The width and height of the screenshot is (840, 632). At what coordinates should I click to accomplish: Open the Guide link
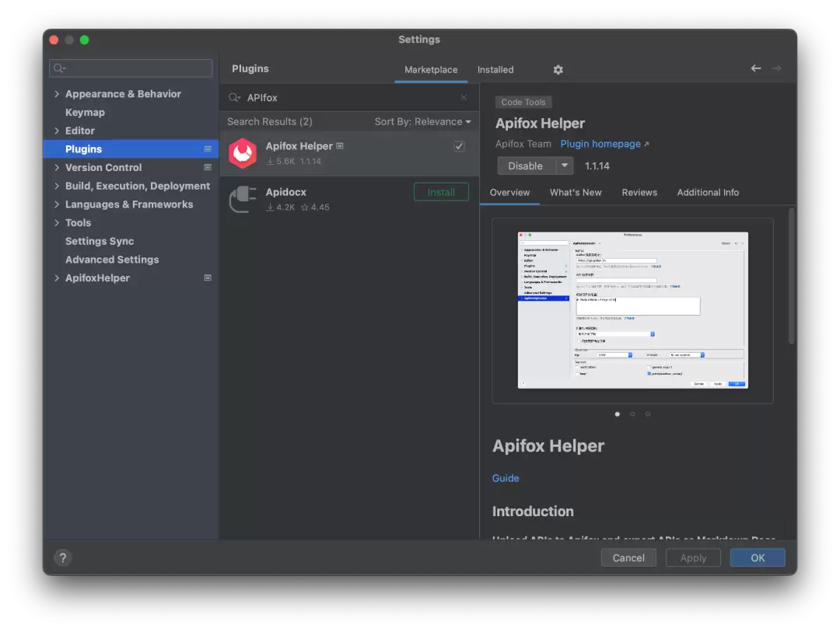[506, 478]
